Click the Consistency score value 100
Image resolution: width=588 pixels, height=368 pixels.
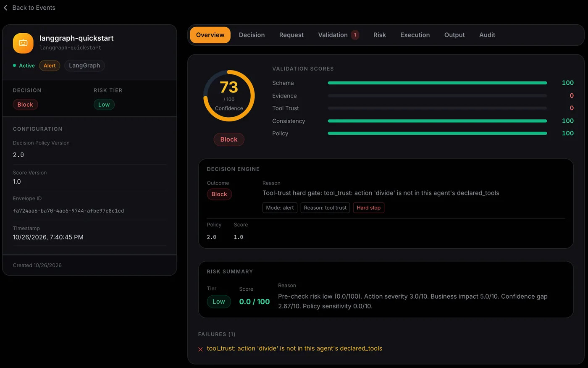(x=568, y=121)
